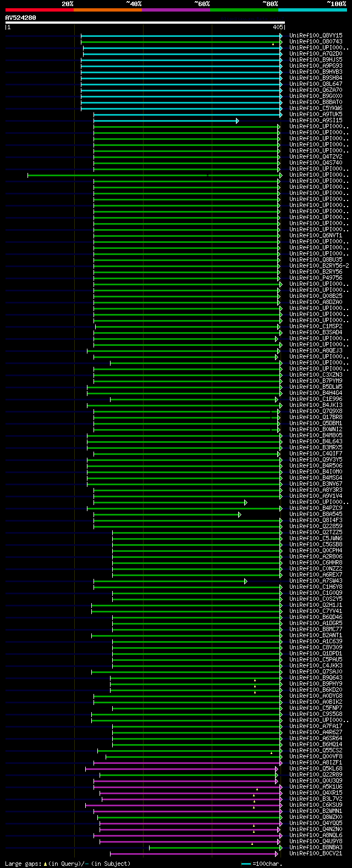Click the green alignment bar for B8A545
The width and height of the screenshot is (352, 868).
(x=167, y=514)
